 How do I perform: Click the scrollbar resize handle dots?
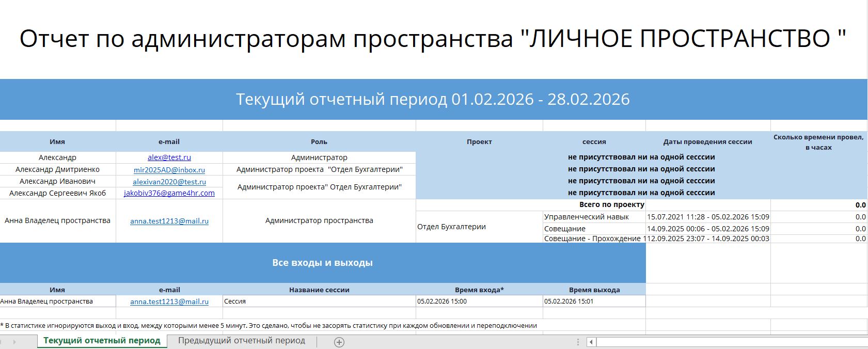(578, 342)
